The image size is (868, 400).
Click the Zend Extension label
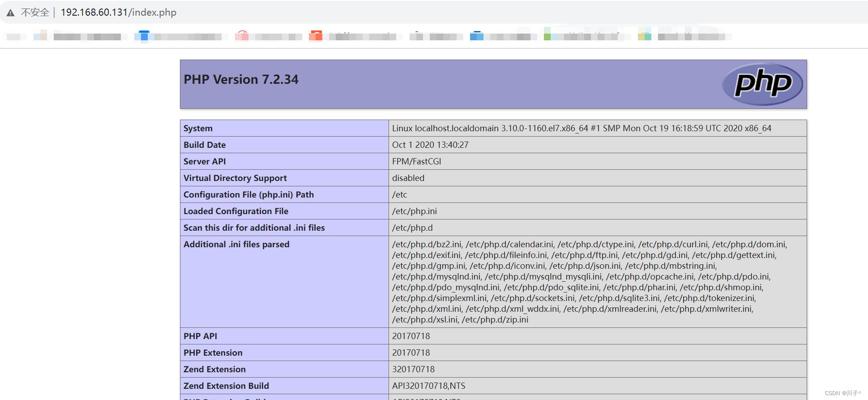click(x=214, y=370)
